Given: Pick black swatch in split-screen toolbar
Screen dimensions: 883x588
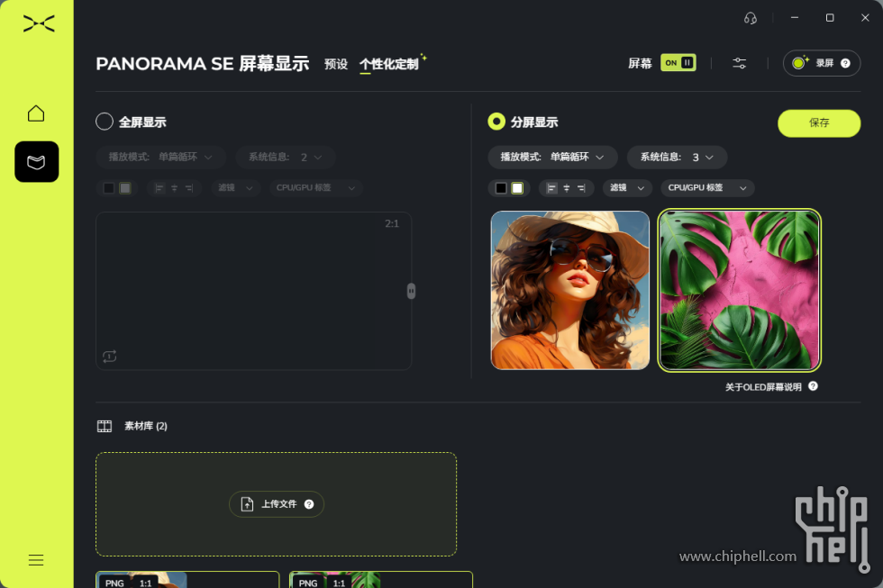Looking at the screenshot, I should point(501,188).
